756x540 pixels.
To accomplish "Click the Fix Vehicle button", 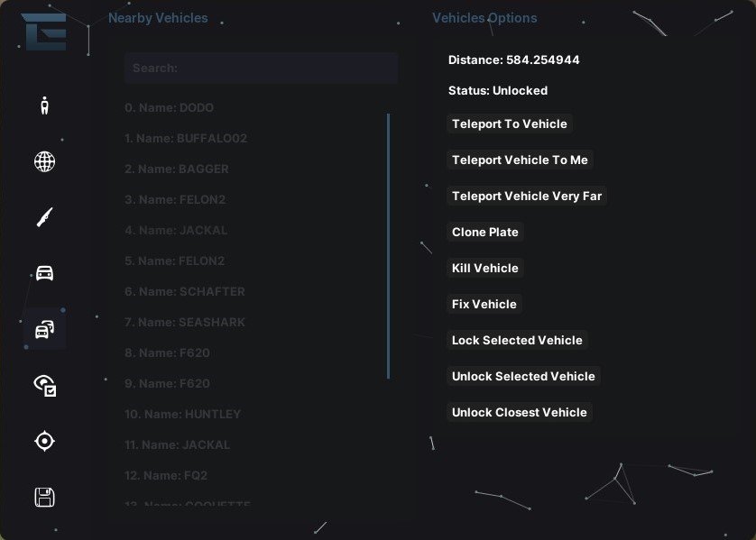I will (484, 304).
